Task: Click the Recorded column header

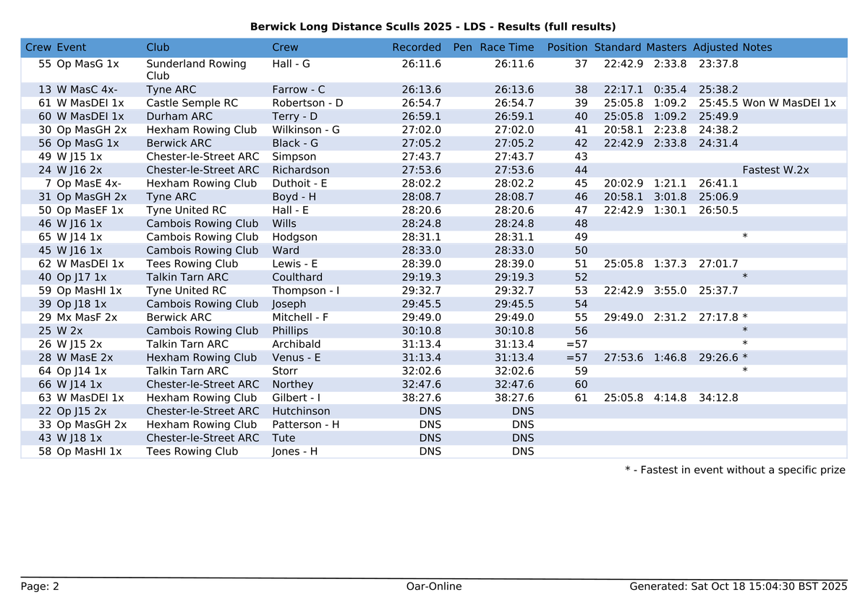Action: (417, 47)
